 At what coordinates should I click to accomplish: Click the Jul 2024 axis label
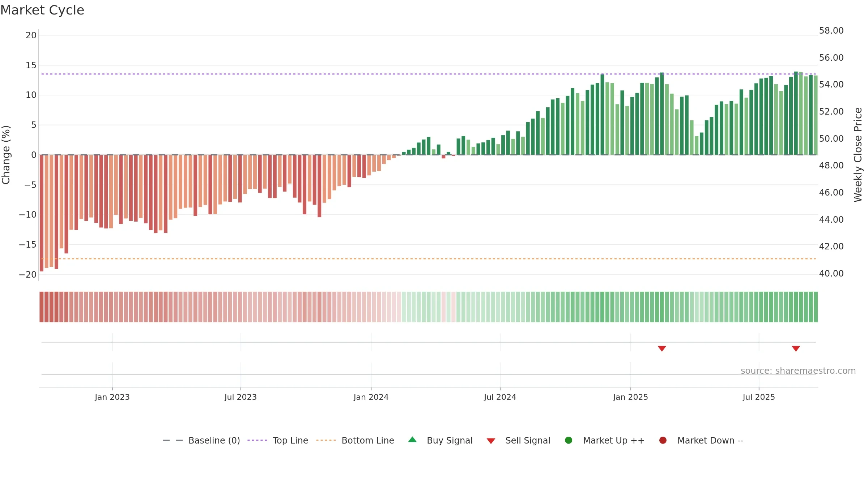(500, 397)
